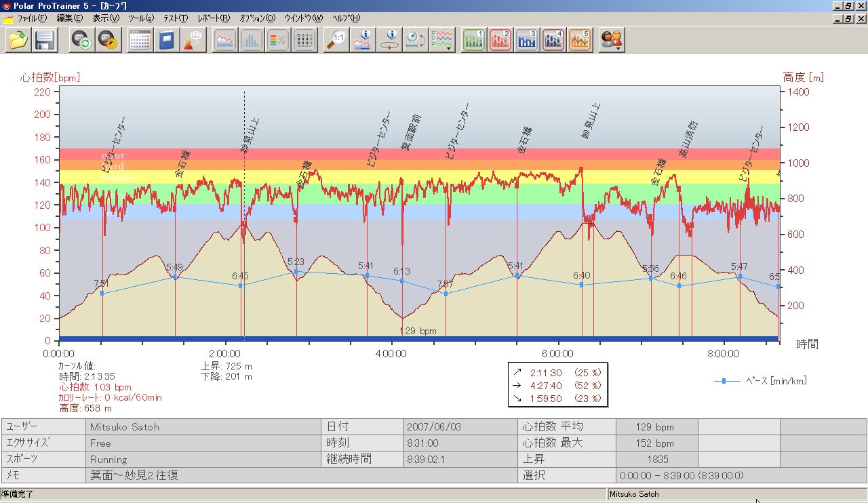Click the average heart rate 129 bpm cell

(656, 427)
